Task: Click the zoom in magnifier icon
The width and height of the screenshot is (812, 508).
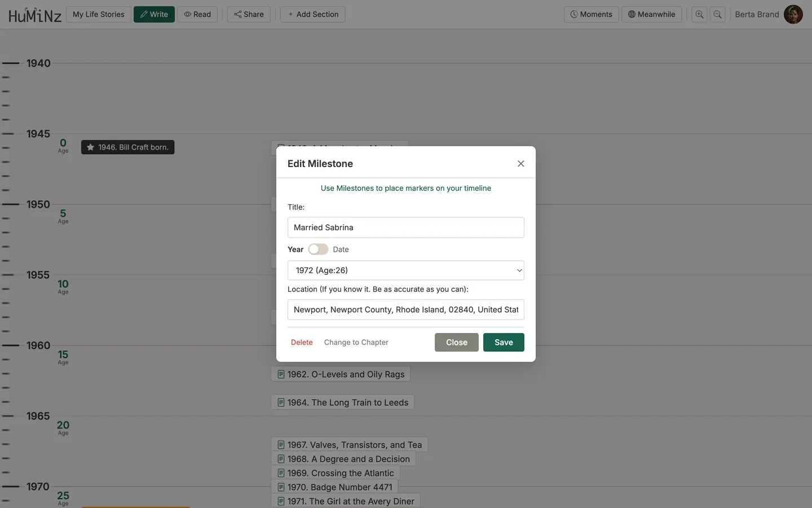Action: coord(699,14)
